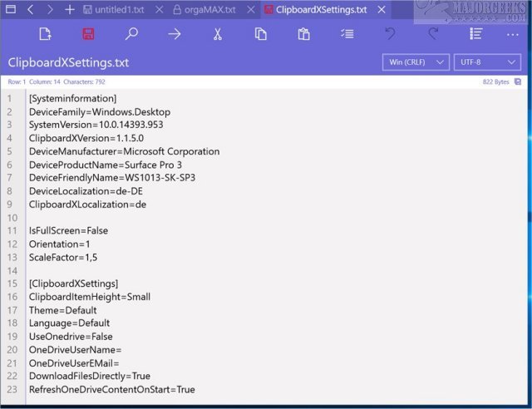
Task: Click the DeviceLocalization=de-DE line
Action: pos(86,191)
